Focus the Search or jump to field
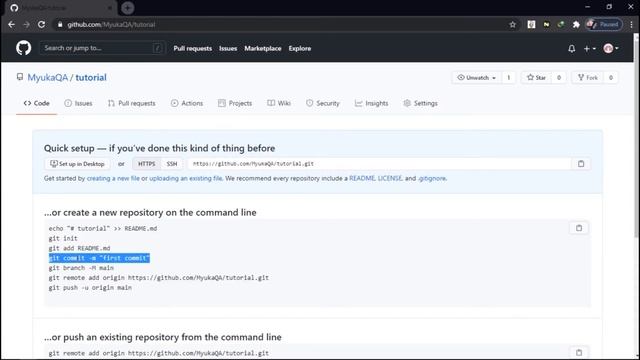The height and width of the screenshot is (360, 640). [x=102, y=48]
